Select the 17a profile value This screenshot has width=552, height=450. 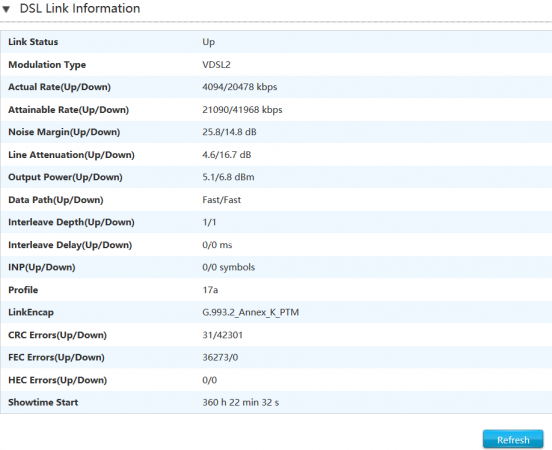tap(210, 290)
